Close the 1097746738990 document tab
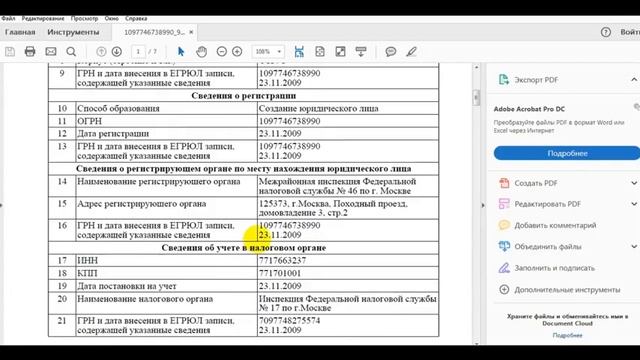The height and width of the screenshot is (360, 640). pos(191,32)
